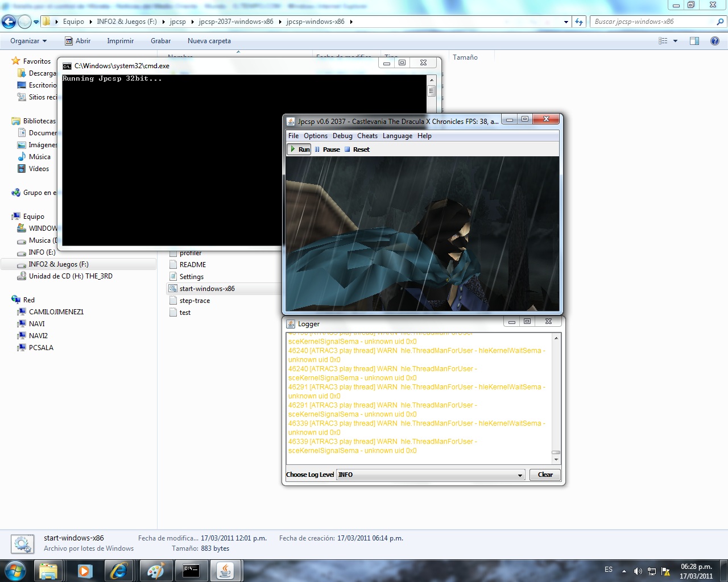Open the Help menu in Jpcsp

[424, 136]
